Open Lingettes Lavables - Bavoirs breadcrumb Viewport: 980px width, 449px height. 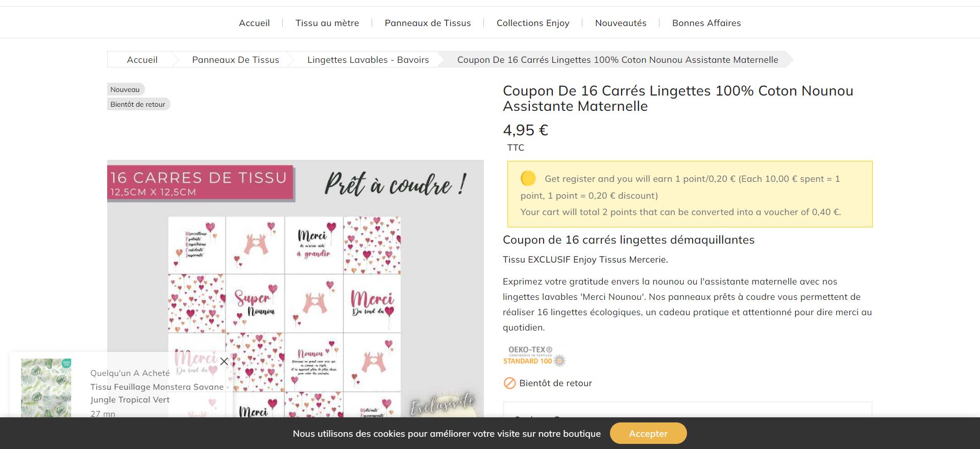(x=368, y=60)
